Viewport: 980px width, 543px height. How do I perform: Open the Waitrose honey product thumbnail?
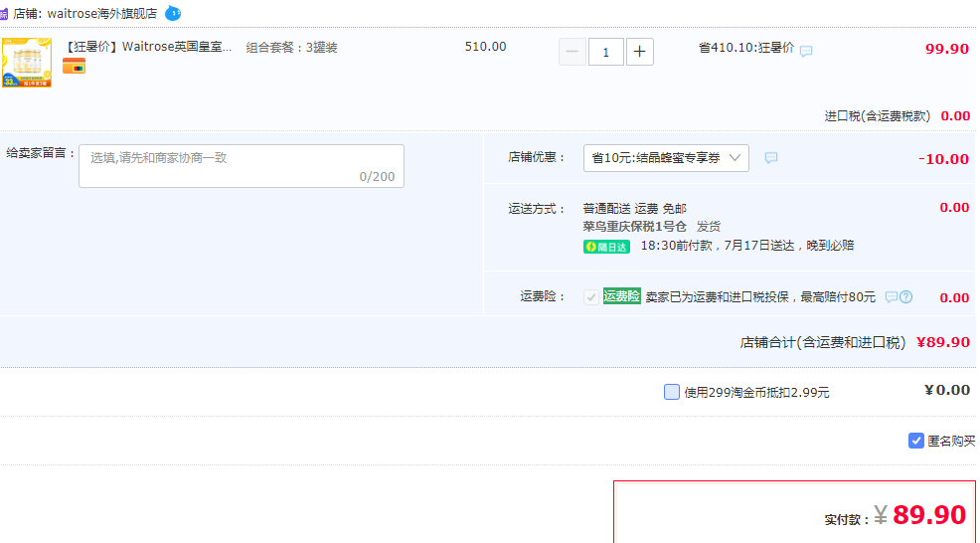pos(27,63)
